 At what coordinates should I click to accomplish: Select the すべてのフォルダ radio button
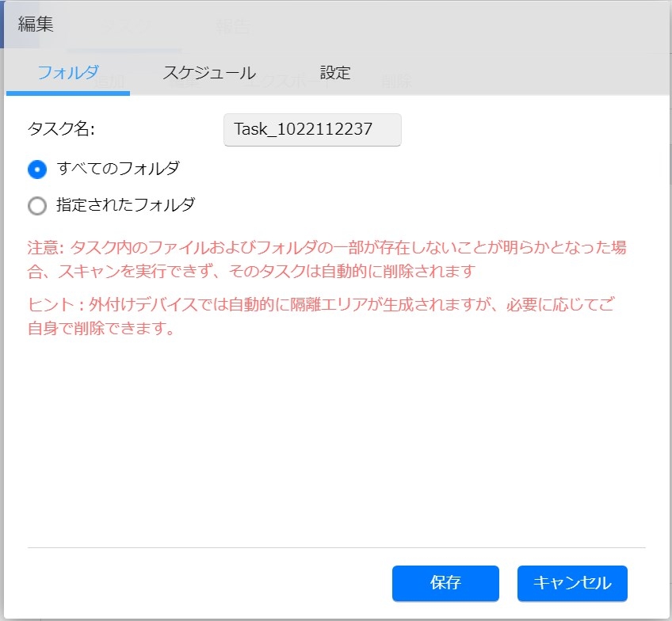coord(37,170)
